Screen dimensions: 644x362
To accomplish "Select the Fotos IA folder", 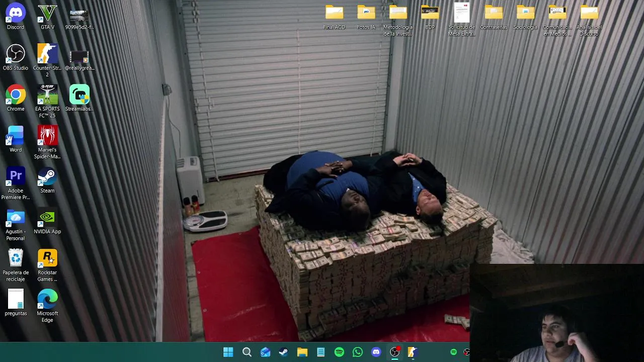I will tap(366, 17).
